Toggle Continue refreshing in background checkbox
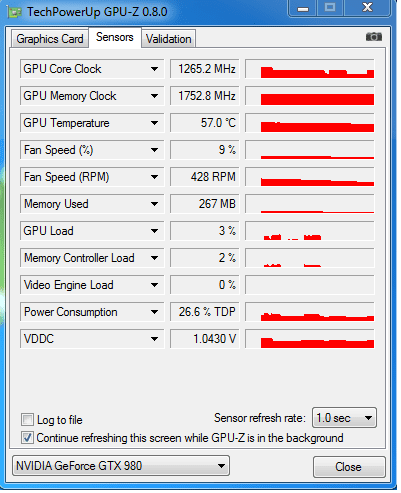This screenshot has height=493, width=401. pos(27,437)
